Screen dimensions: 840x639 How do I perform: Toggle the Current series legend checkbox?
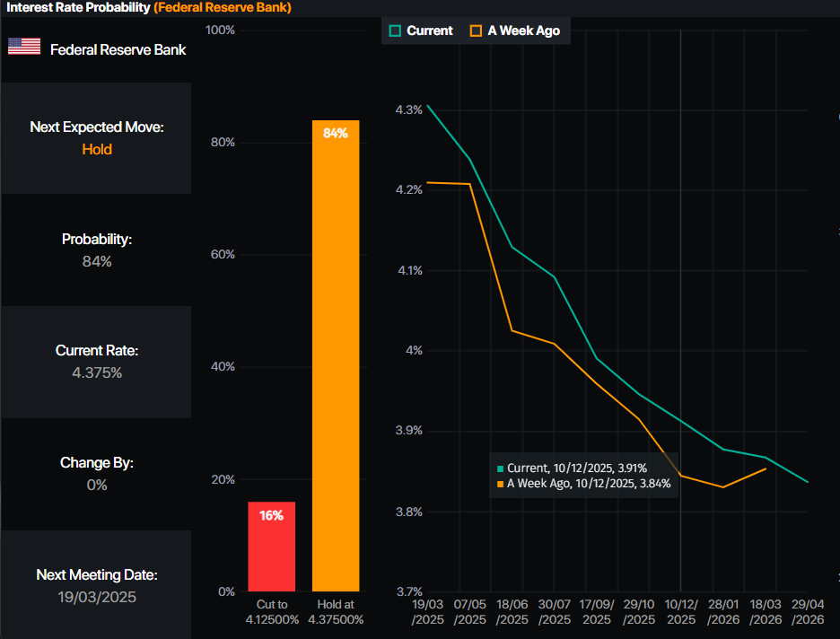(395, 31)
